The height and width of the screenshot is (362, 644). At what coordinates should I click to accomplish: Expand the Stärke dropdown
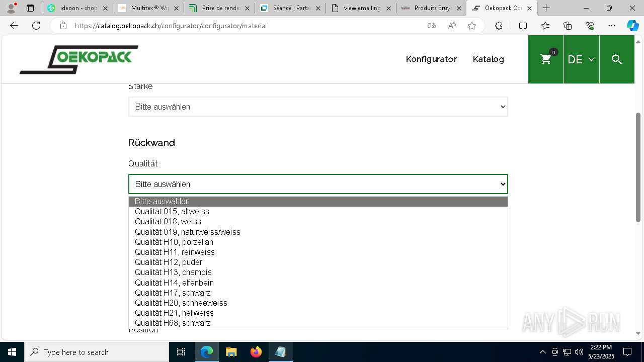coord(318,107)
